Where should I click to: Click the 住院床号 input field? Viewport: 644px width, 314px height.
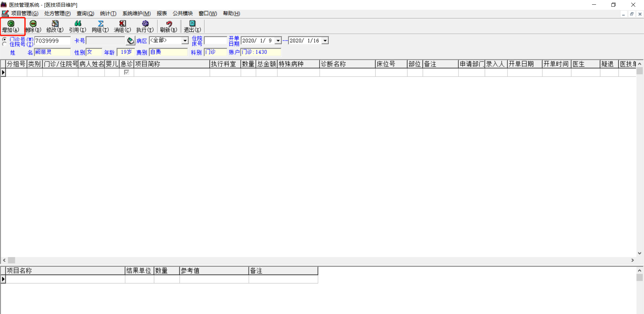215,41
